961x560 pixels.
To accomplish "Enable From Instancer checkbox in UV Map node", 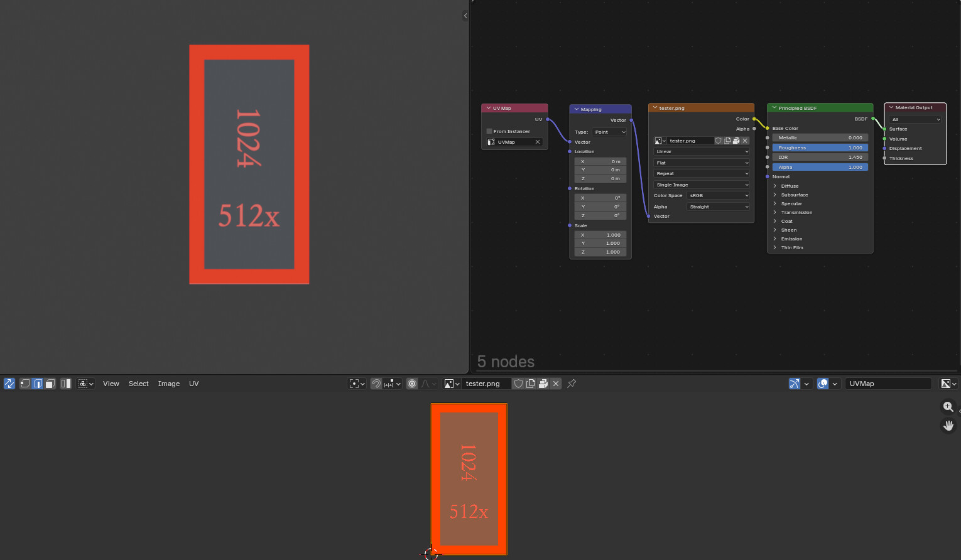I will (489, 131).
